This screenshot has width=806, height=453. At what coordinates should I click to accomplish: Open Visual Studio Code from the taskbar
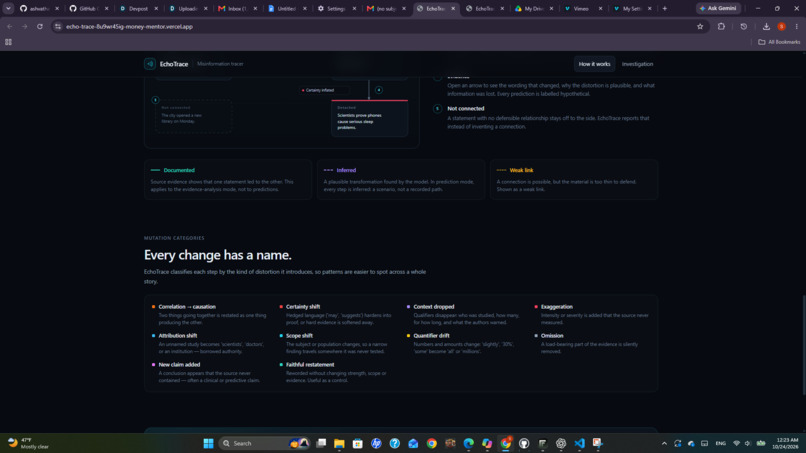579,443
